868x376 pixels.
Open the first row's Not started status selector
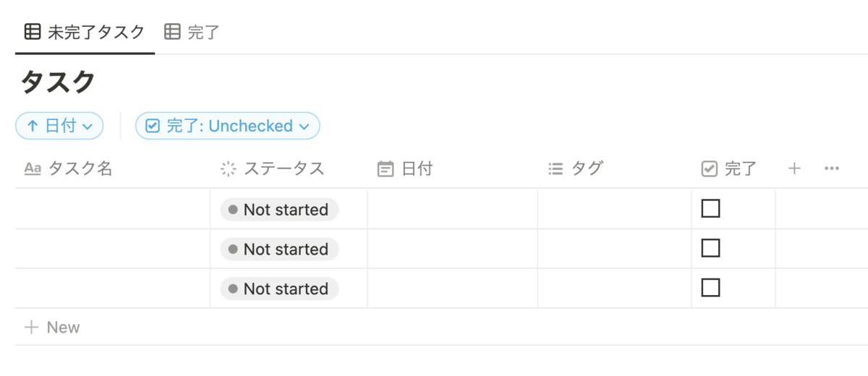(279, 210)
